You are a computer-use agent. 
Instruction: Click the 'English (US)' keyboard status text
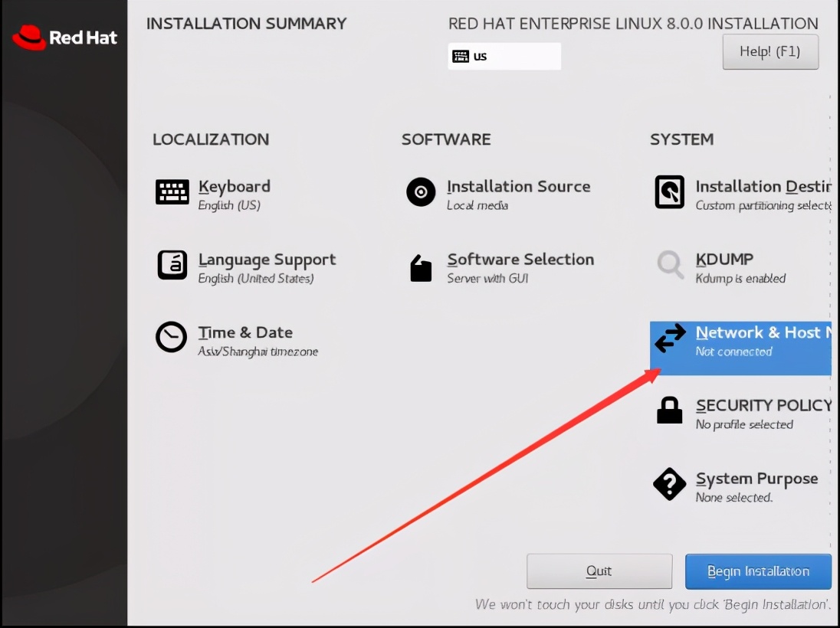point(229,205)
